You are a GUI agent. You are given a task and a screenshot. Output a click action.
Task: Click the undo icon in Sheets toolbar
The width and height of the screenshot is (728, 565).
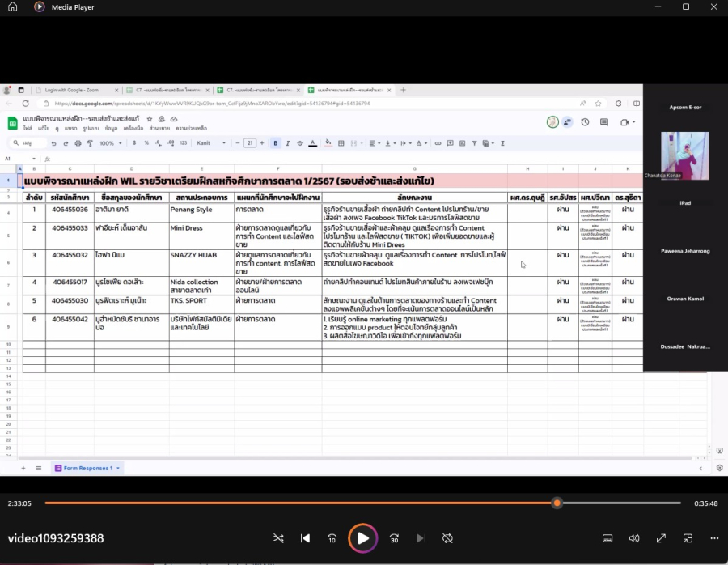[x=54, y=143]
